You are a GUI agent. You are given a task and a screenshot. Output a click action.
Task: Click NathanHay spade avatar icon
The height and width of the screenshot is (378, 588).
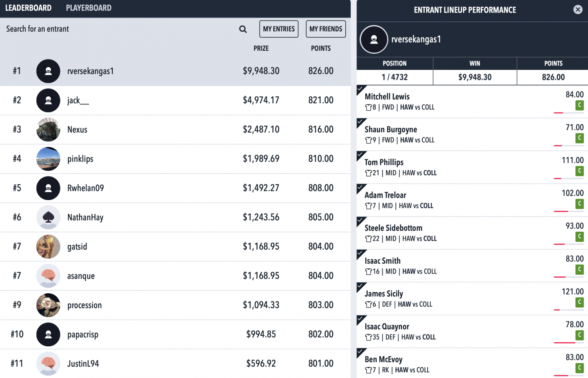[x=48, y=217]
